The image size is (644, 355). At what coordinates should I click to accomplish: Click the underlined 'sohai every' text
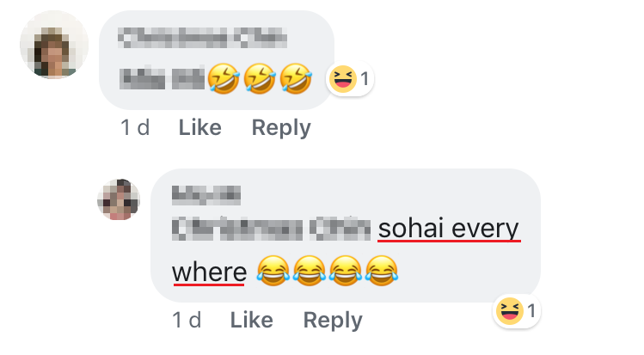click(449, 230)
